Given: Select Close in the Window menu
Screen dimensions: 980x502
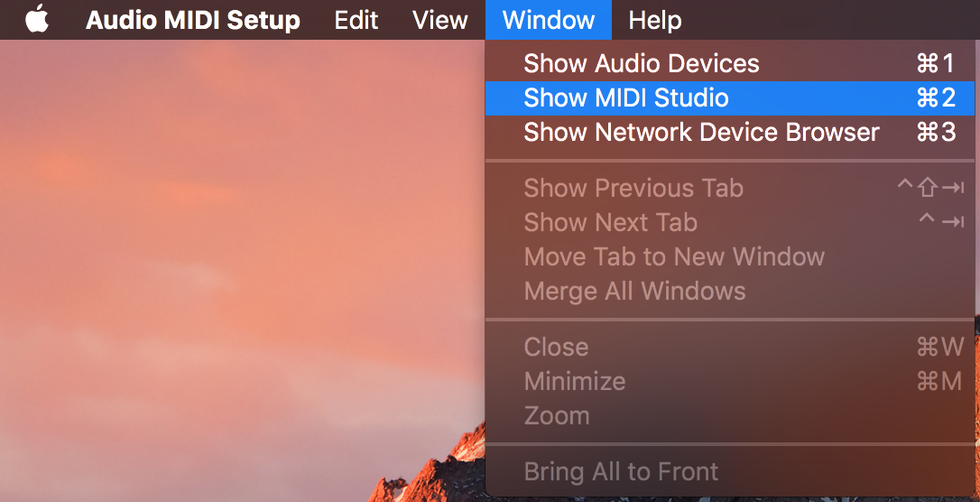Looking at the screenshot, I should (556, 347).
